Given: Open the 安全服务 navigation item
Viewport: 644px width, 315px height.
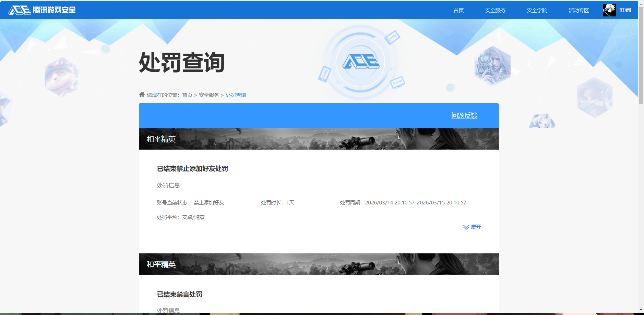Looking at the screenshot, I should [x=495, y=10].
